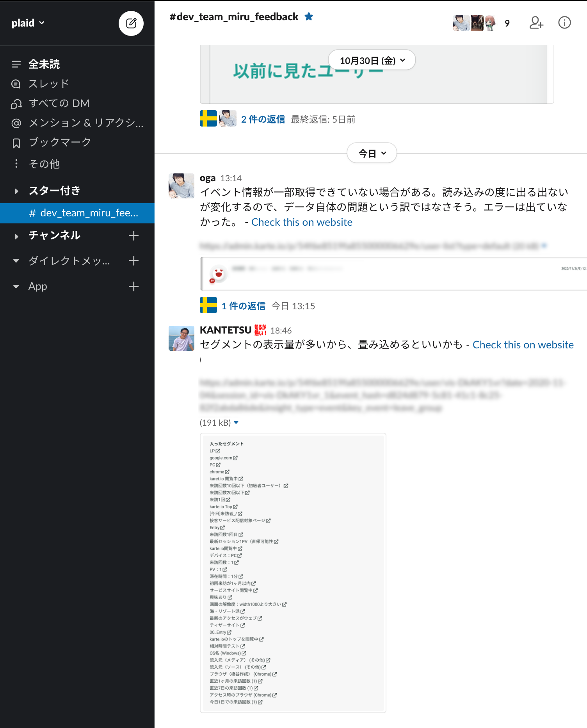587x728 pixels.
Task: Open the segment list image thumbnail
Action: pyautogui.click(x=293, y=573)
